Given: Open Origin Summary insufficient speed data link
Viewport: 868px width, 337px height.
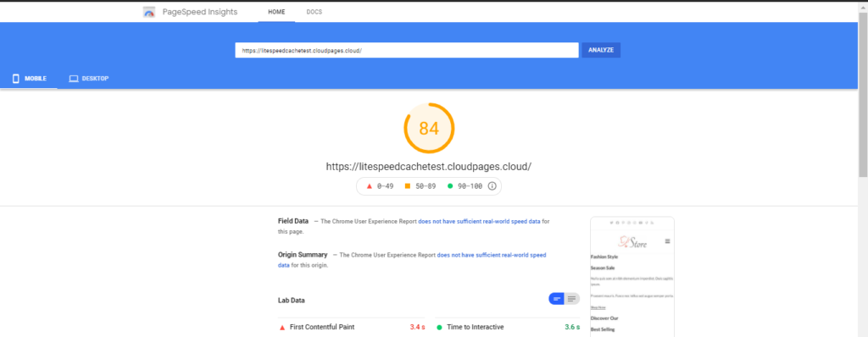Looking at the screenshot, I should [412, 260].
